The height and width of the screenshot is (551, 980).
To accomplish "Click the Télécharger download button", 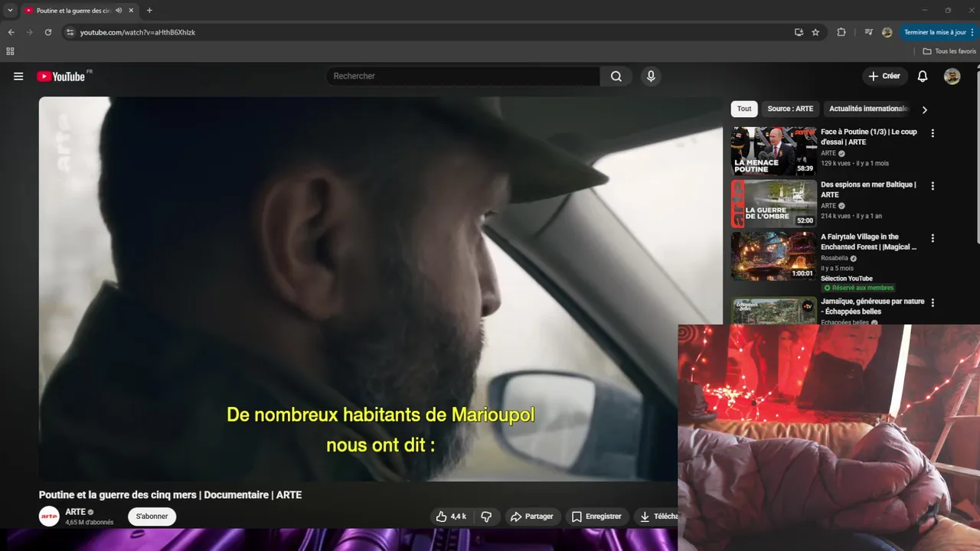I will click(x=657, y=517).
